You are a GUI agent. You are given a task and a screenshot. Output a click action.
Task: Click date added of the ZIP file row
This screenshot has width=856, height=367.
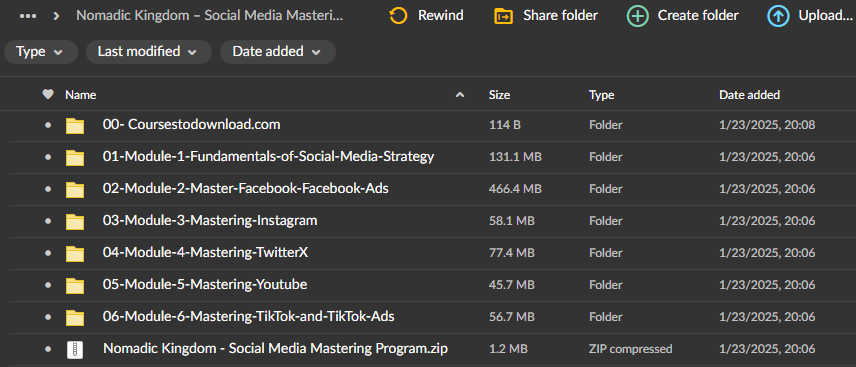coord(767,349)
